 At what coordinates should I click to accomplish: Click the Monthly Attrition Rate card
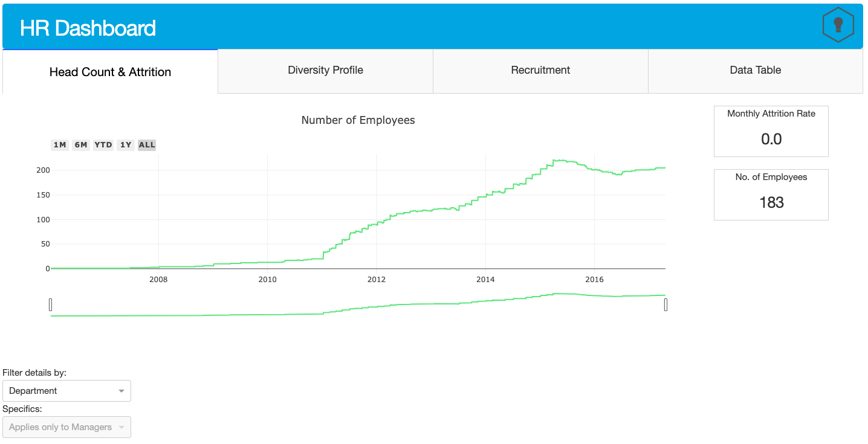[x=771, y=131]
